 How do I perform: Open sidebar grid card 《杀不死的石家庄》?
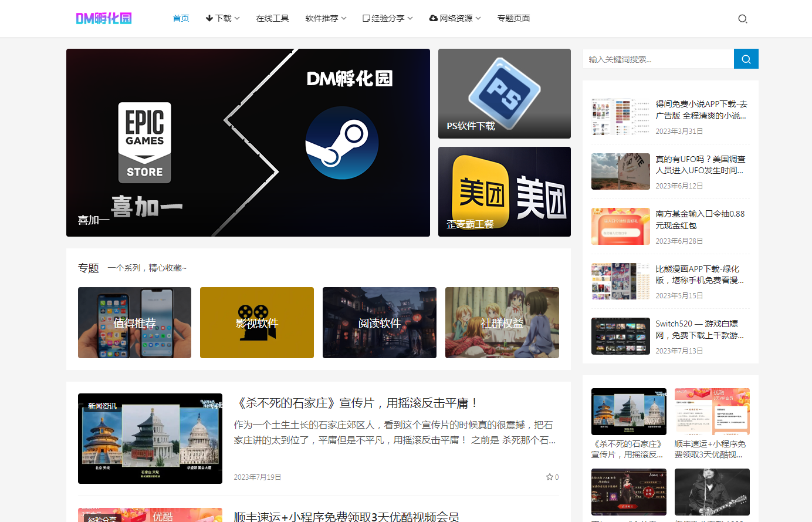pyautogui.click(x=629, y=423)
